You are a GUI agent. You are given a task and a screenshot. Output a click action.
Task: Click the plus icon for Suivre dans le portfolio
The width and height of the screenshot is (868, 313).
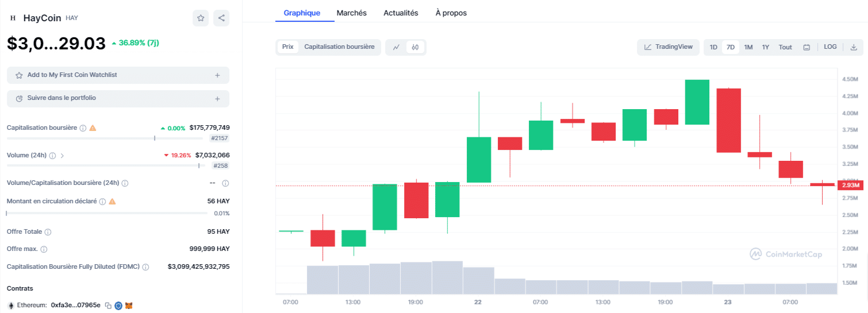(x=217, y=99)
